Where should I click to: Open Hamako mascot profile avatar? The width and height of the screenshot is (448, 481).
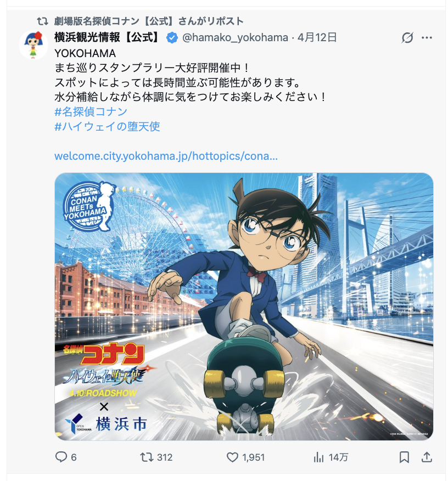[33, 45]
